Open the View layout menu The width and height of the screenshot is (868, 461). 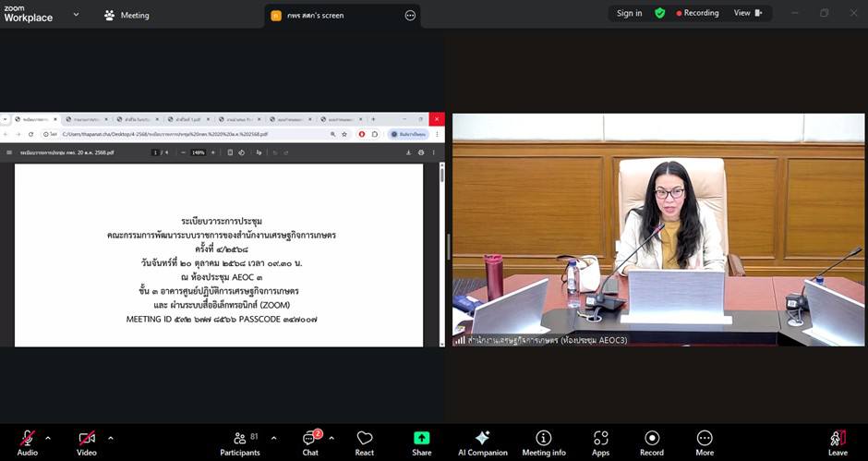[x=747, y=13]
